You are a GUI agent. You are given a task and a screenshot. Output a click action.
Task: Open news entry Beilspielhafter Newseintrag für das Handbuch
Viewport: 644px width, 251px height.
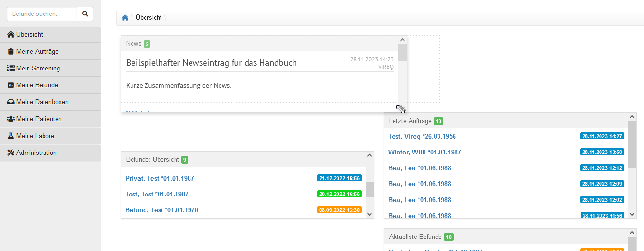(x=211, y=63)
